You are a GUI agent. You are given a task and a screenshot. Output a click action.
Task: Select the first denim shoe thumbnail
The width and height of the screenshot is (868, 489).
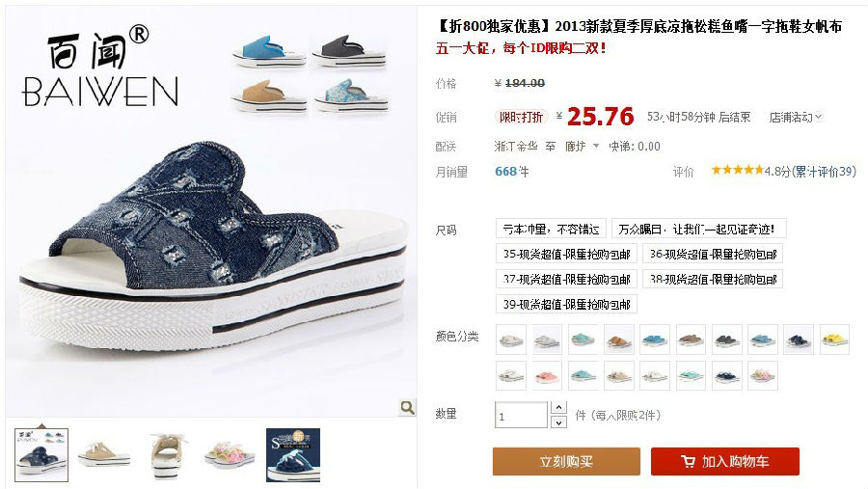point(41,454)
